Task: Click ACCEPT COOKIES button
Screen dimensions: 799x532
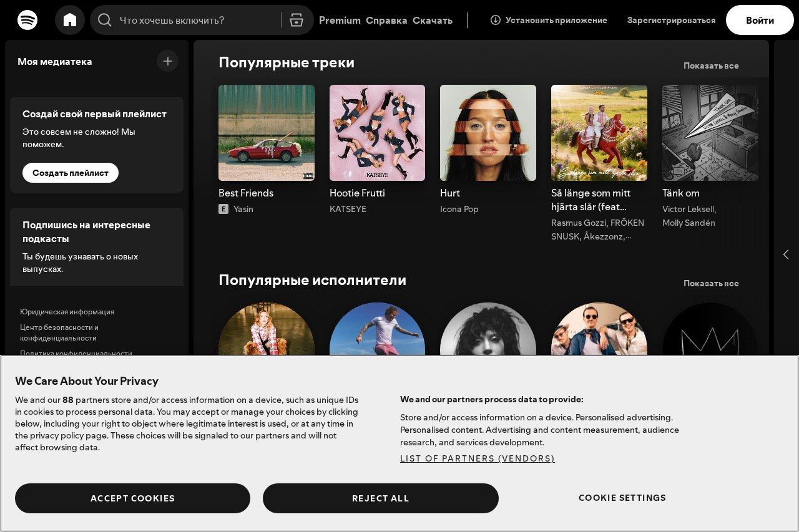Action: (132, 498)
